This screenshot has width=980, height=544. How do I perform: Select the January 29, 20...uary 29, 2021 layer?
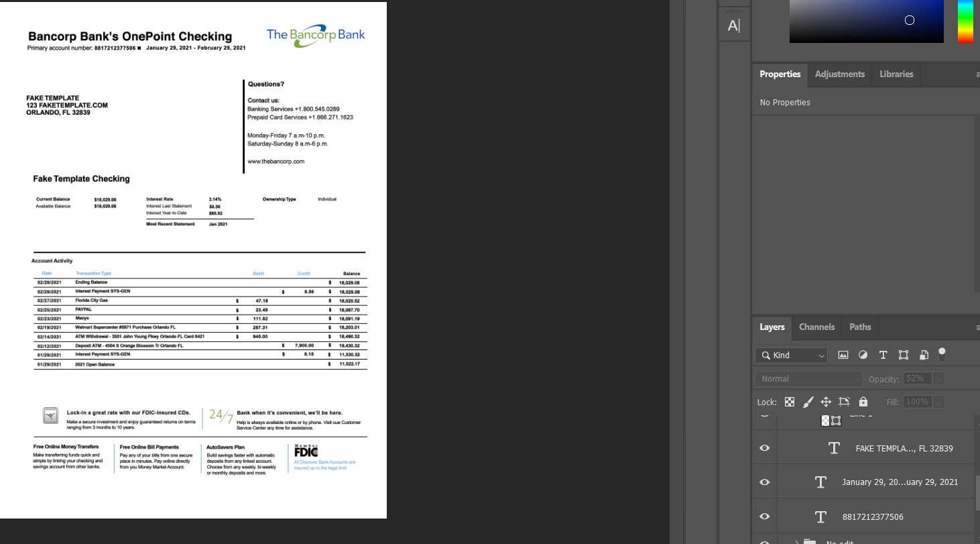pyautogui.click(x=900, y=482)
